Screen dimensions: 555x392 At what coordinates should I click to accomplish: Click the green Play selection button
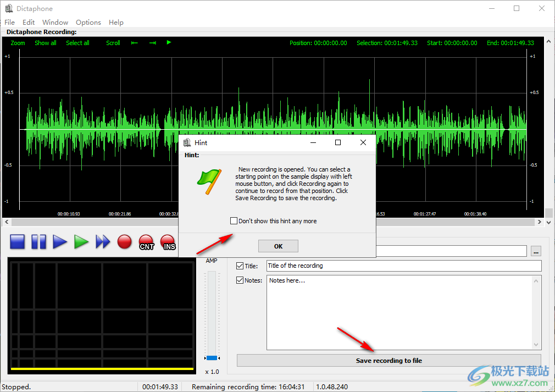click(81, 241)
